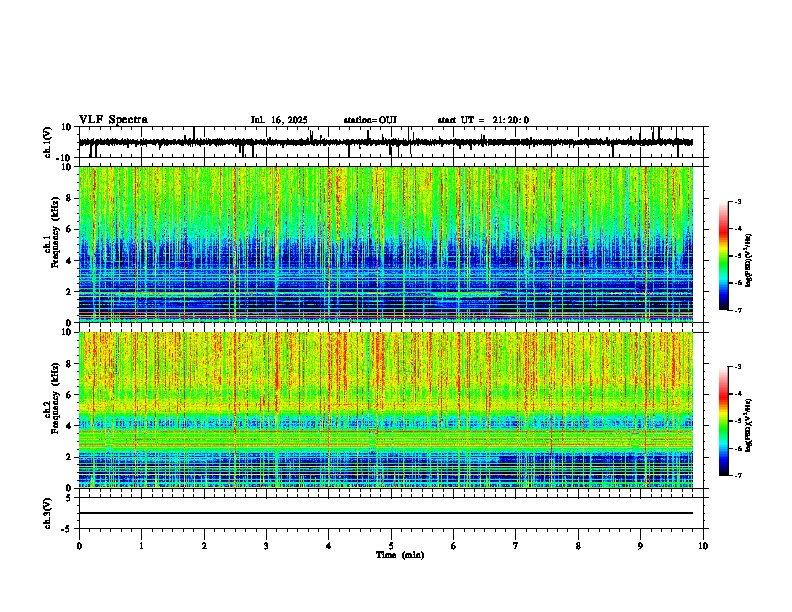This screenshot has width=792, height=612.
Task: Click the '8' tick on ch.1 frequency axis
Action: pos(70,198)
